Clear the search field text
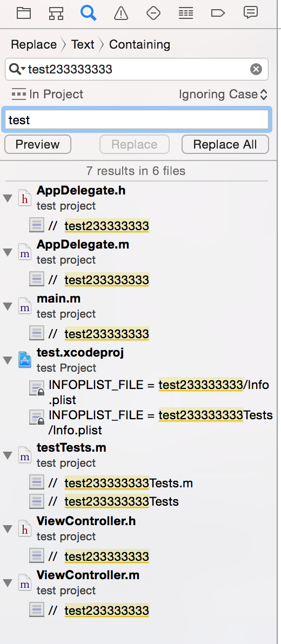 [256, 69]
